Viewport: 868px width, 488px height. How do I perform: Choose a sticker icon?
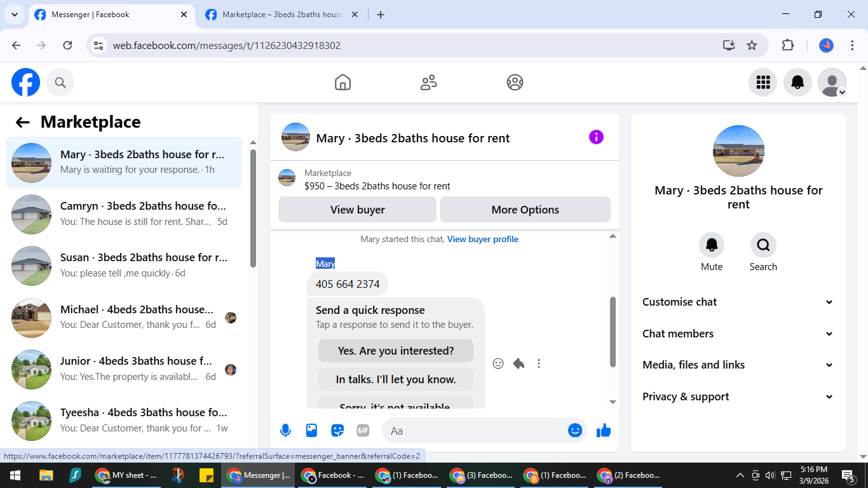[337, 431]
